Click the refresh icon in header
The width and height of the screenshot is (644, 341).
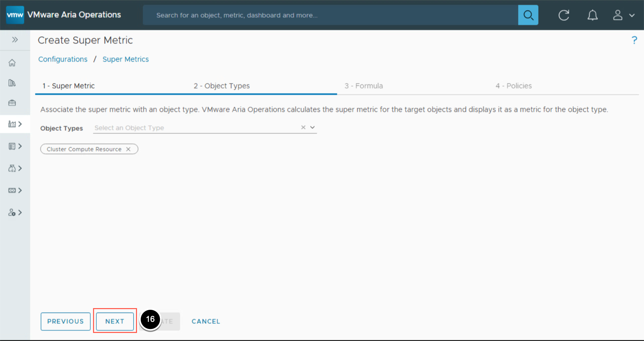click(563, 15)
